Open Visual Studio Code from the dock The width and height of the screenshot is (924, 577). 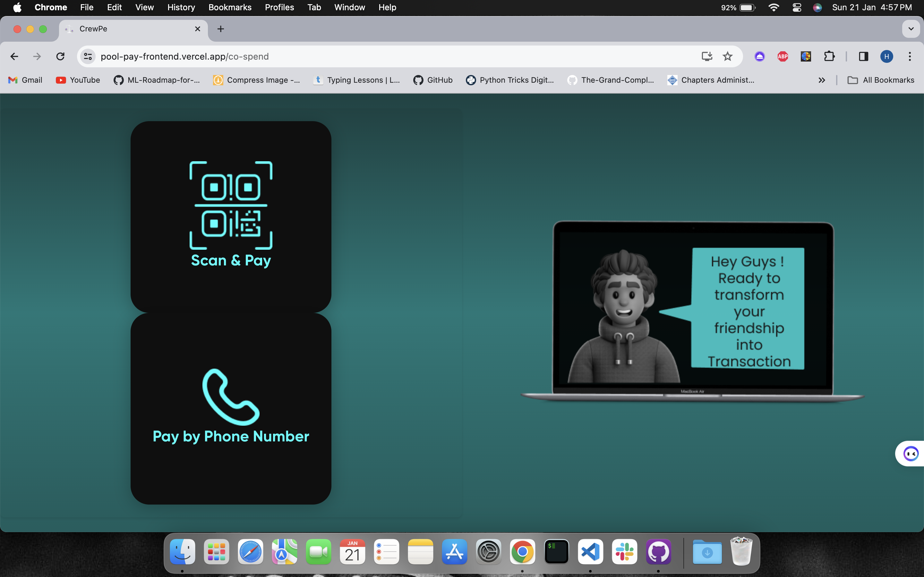coord(590,552)
